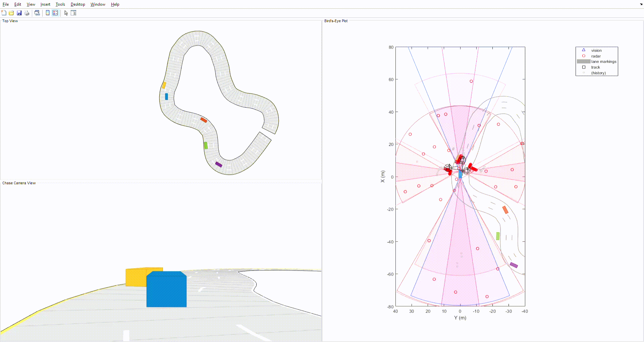Open the Property Inspector icon

pos(73,13)
